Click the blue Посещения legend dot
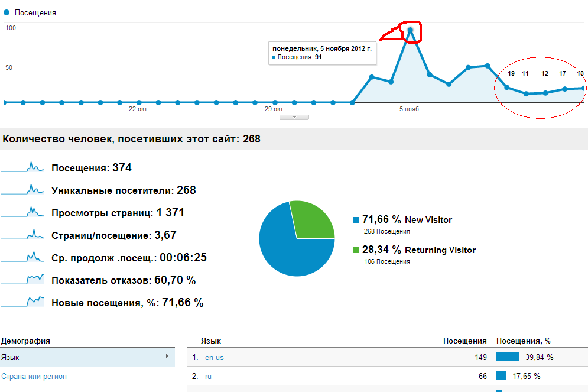This screenshot has height=392, width=588. click(x=7, y=12)
